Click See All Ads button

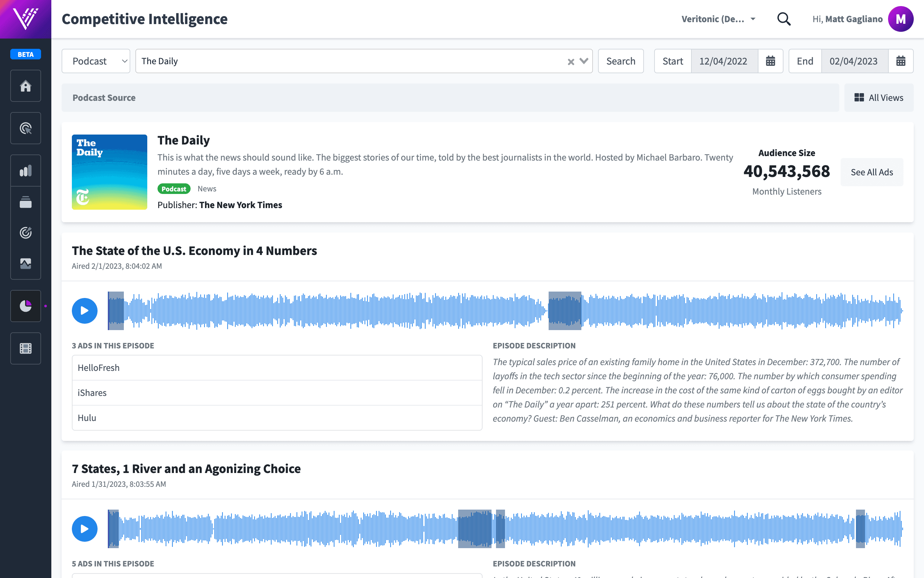pos(872,172)
